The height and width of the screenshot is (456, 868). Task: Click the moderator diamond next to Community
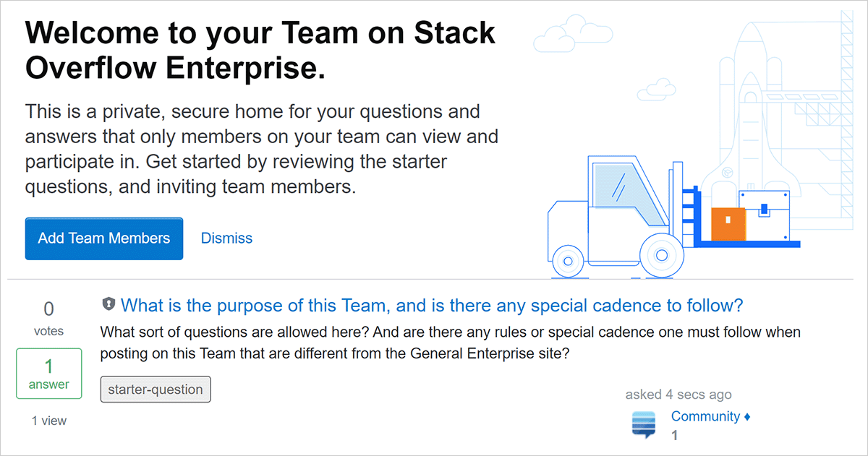pyautogui.click(x=747, y=417)
